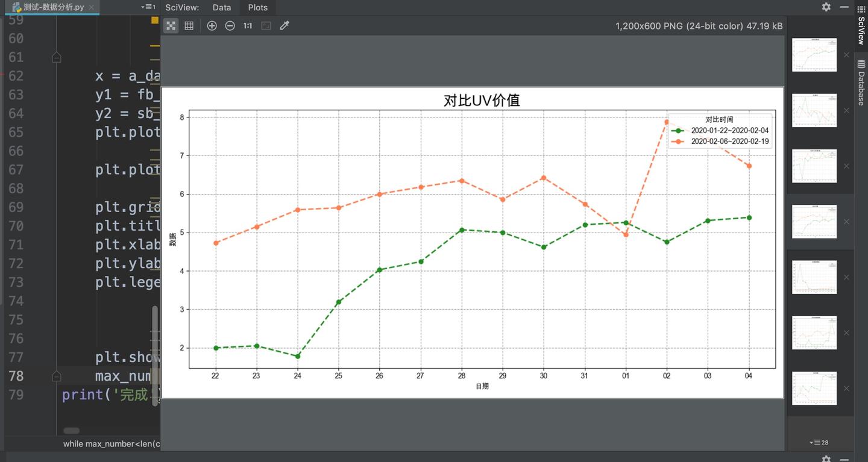Screen dimensions: 868x462
Task: Close the topmost plot thumbnail
Action: pyautogui.click(x=846, y=54)
